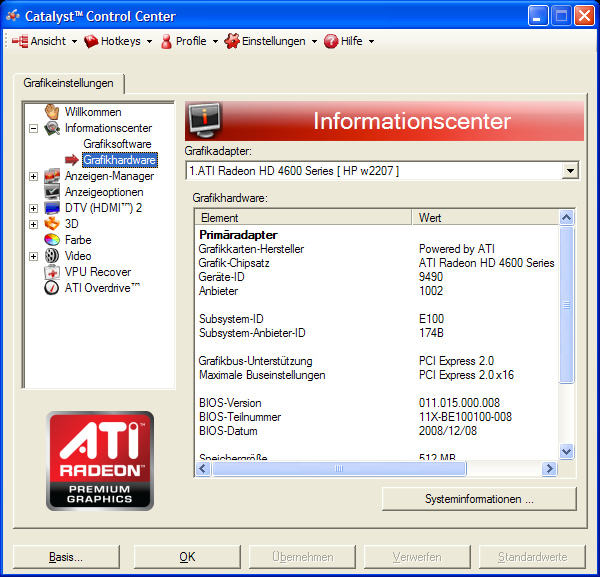Click the OK button
The height and width of the screenshot is (577, 600).
click(x=187, y=557)
